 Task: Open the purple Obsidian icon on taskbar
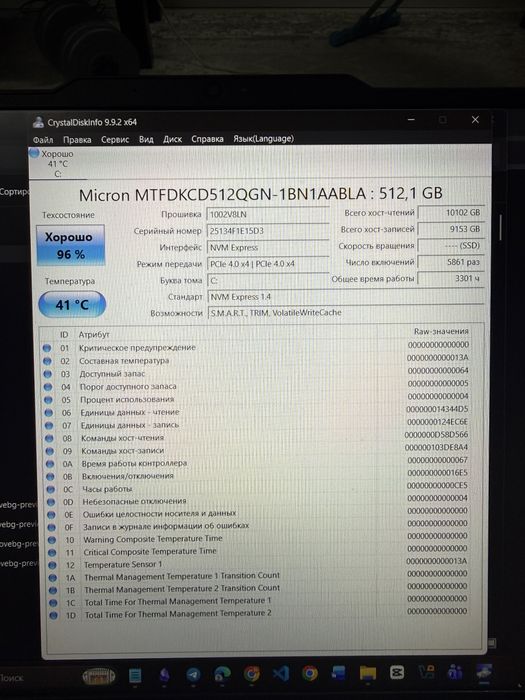tap(164, 675)
